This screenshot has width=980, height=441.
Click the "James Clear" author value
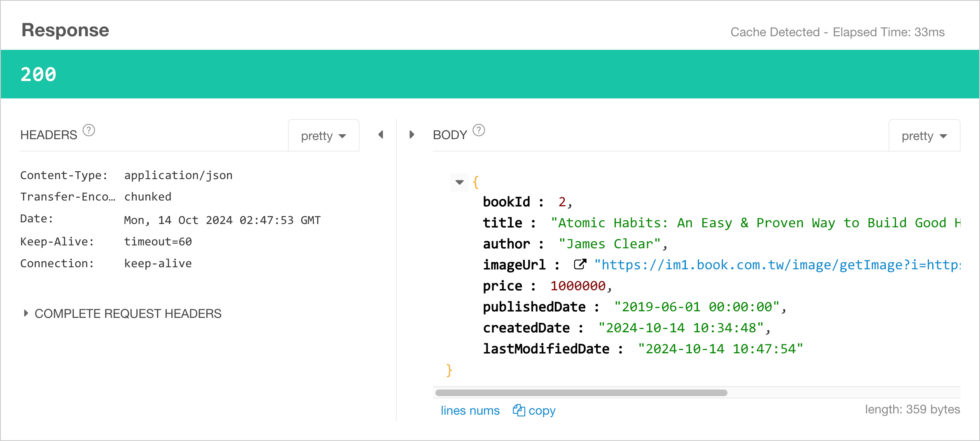[x=610, y=244]
